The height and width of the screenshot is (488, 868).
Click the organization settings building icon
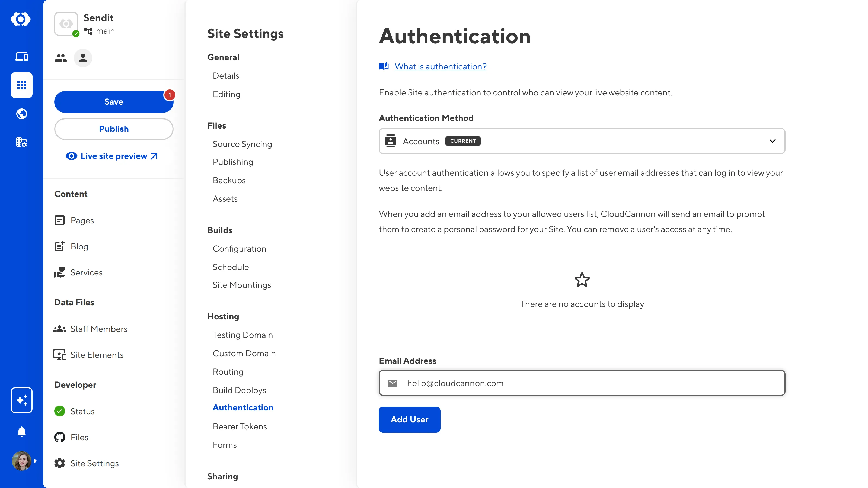22,142
